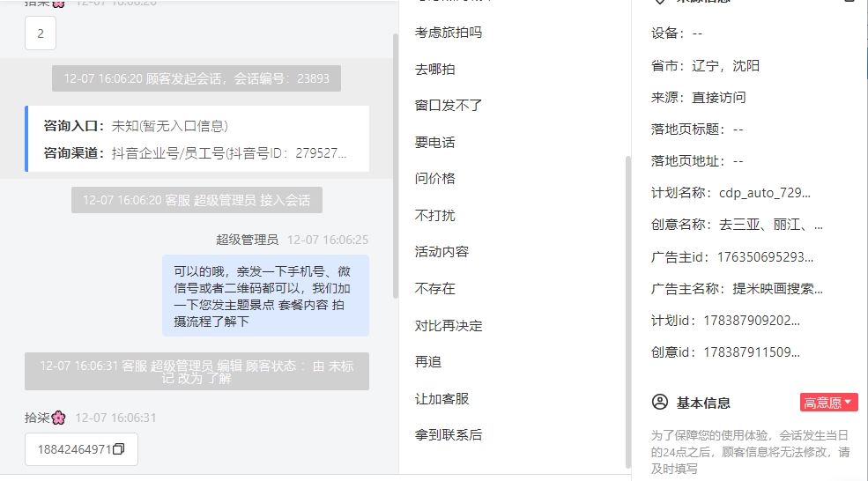868x481 pixels.
Task: Select quick reply 考虑旅拍吗
Action: pyautogui.click(x=449, y=33)
